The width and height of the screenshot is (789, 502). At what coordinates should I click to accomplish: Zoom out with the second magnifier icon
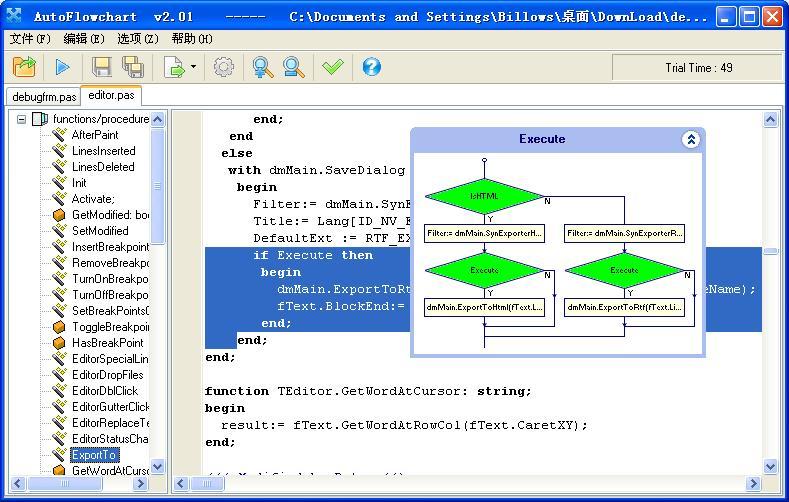293,66
